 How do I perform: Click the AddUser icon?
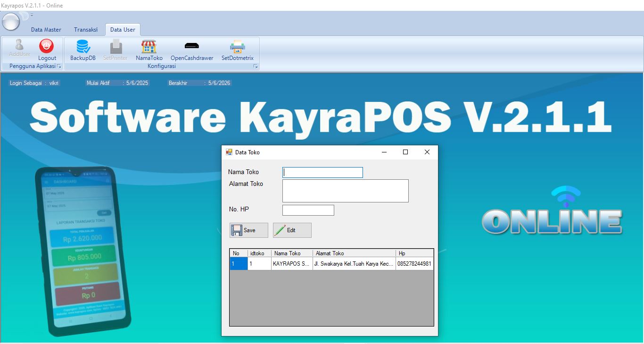[x=19, y=47]
